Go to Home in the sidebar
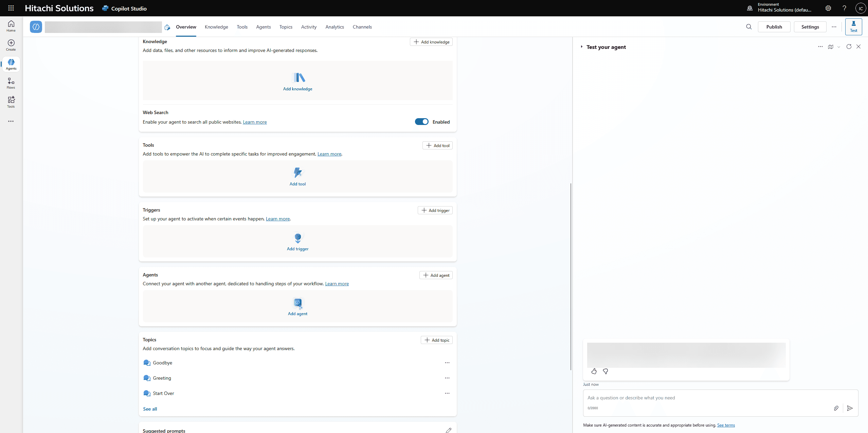Image resolution: width=868 pixels, height=433 pixels. coord(11,26)
